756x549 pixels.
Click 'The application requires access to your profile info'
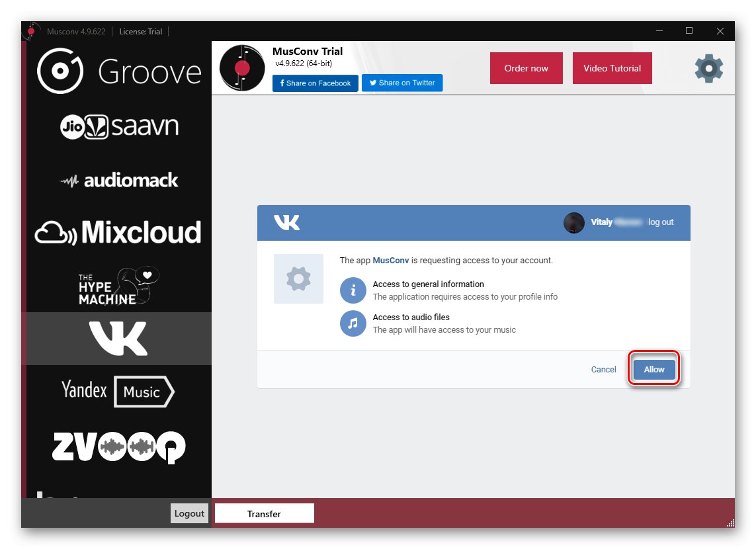pos(465,296)
